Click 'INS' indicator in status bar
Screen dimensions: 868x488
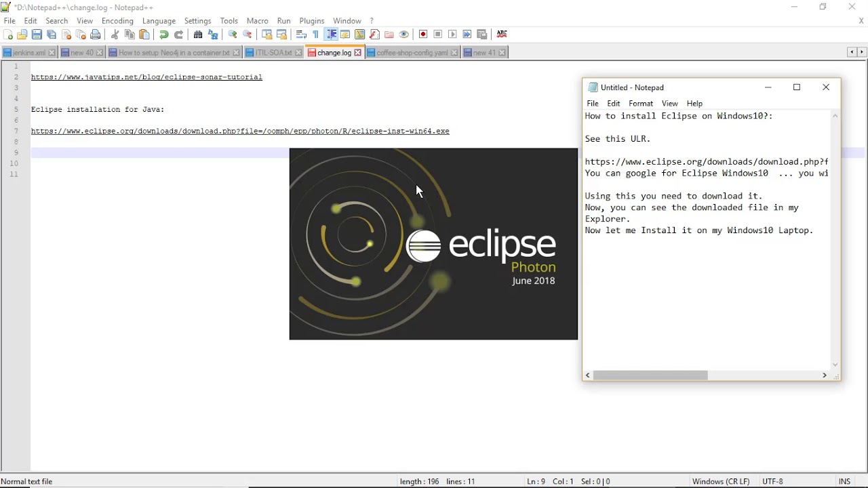(x=844, y=481)
